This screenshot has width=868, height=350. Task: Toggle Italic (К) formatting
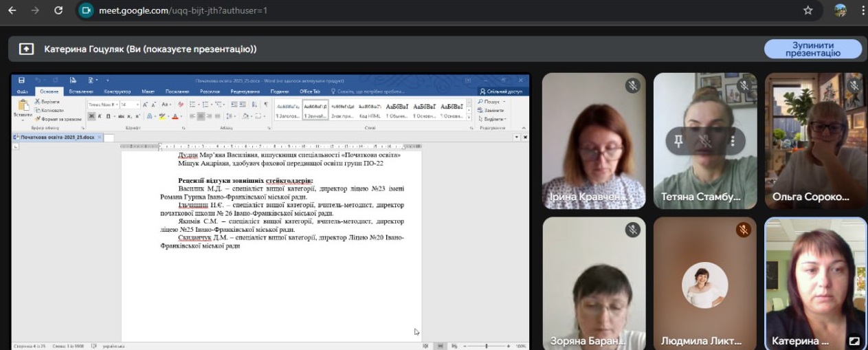tap(100, 116)
